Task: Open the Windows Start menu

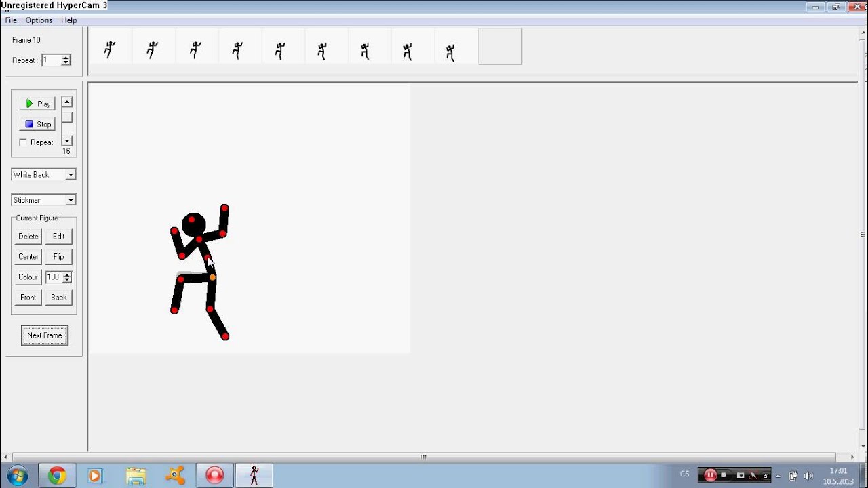Action: tap(17, 475)
